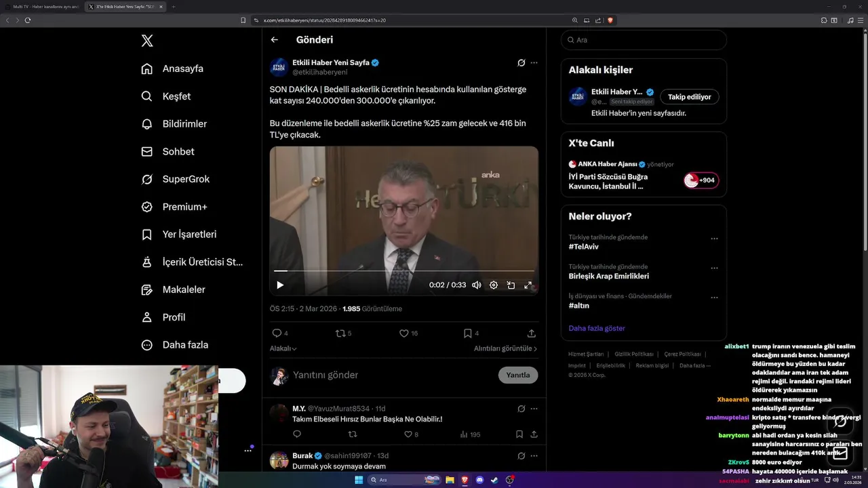This screenshot has height=488, width=868.
Task: Open the three-dot menu on the main post
Action: (534, 62)
